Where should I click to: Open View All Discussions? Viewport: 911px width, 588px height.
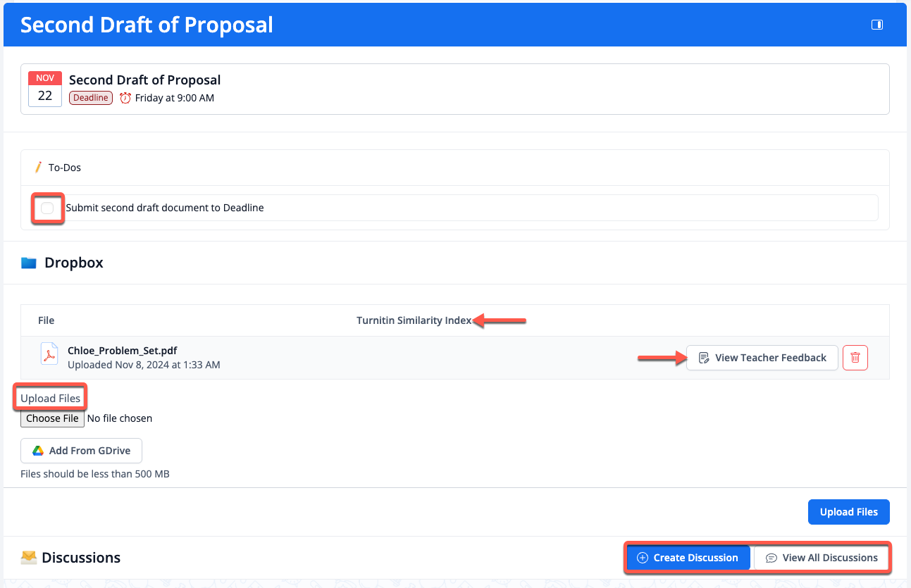[x=822, y=558]
